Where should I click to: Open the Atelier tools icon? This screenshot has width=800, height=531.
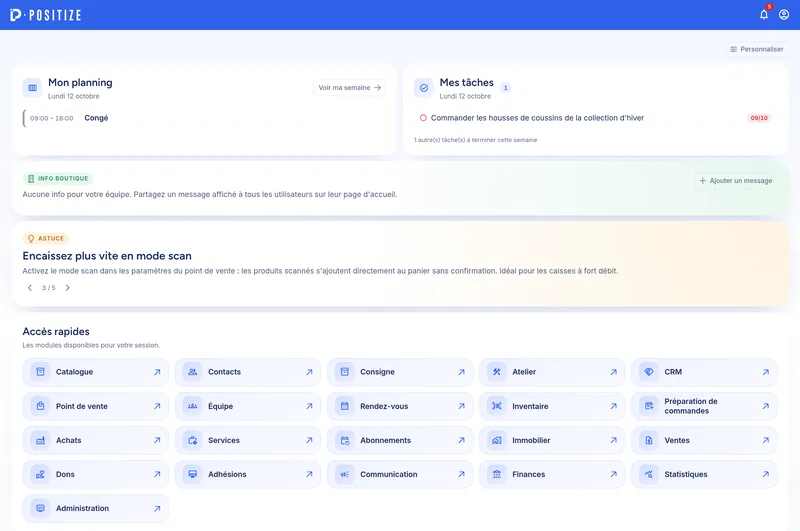pos(496,372)
